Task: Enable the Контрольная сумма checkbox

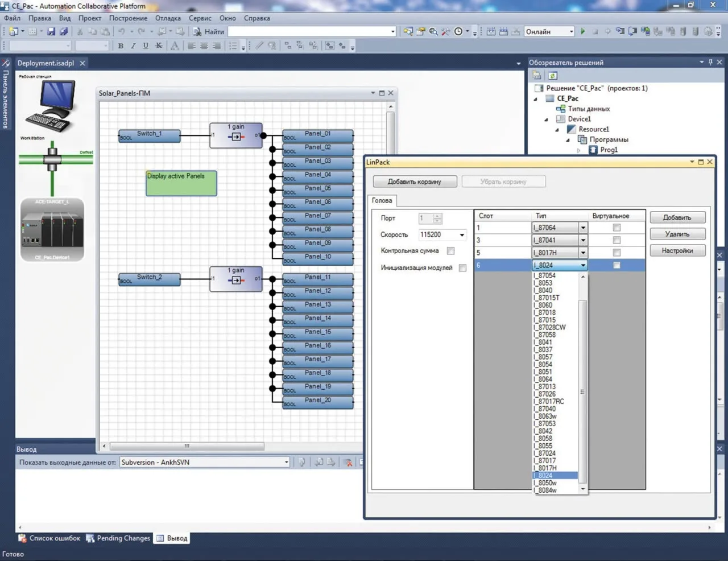Action: [450, 251]
